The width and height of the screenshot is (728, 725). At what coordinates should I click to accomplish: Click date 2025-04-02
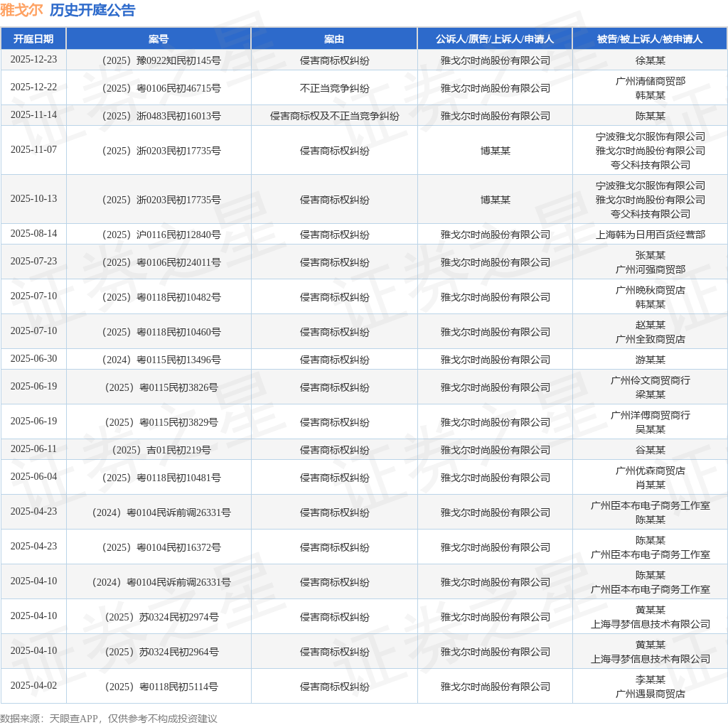tap(33, 686)
